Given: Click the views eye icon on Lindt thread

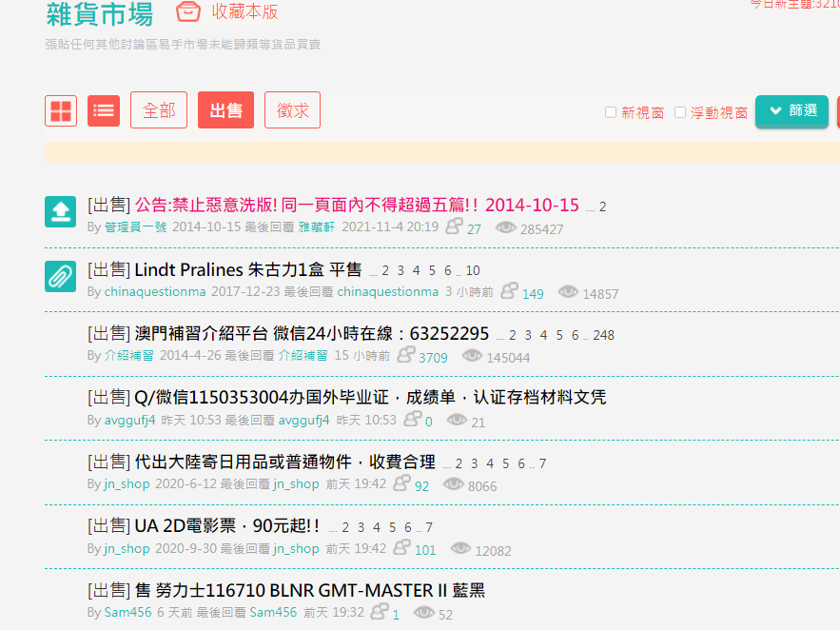Looking at the screenshot, I should pyautogui.click(x=568, y=292).
